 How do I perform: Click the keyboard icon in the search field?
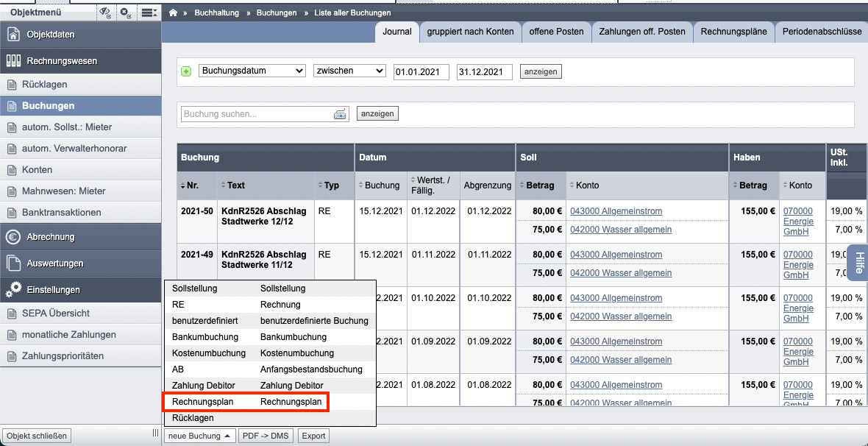(340, 114)
